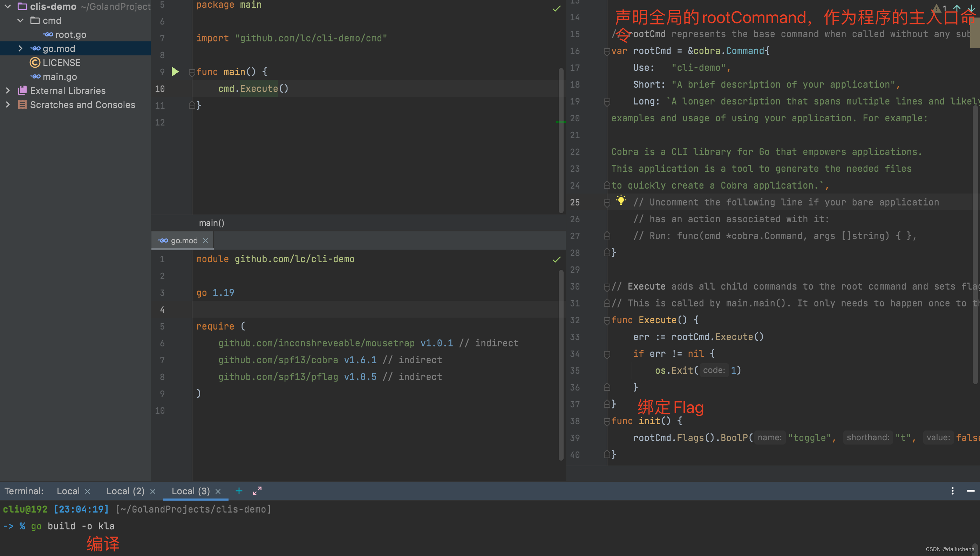
Task: Open the terminal options kebab menu
Action: tap(952, 491)
